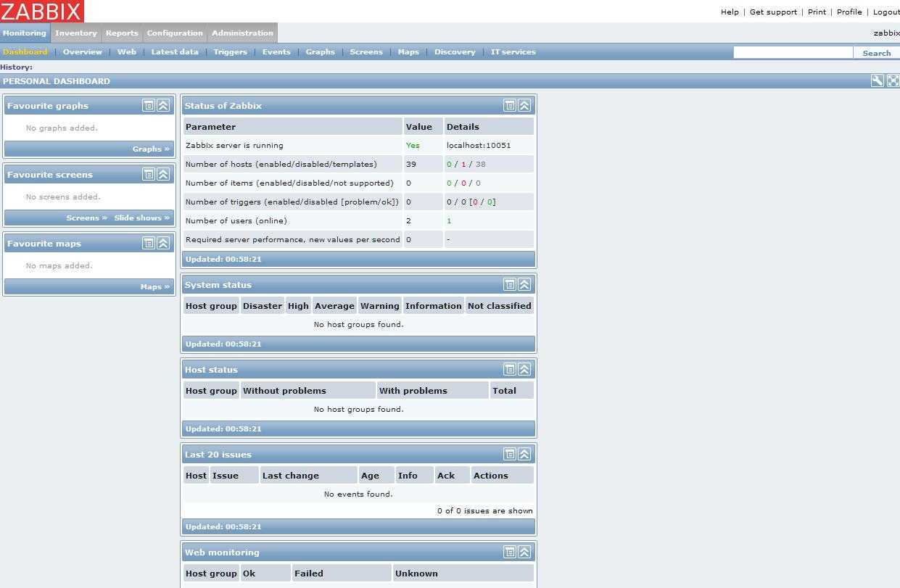
Task: Click 'Required server performance' parameter text
Action: (293, 239)
